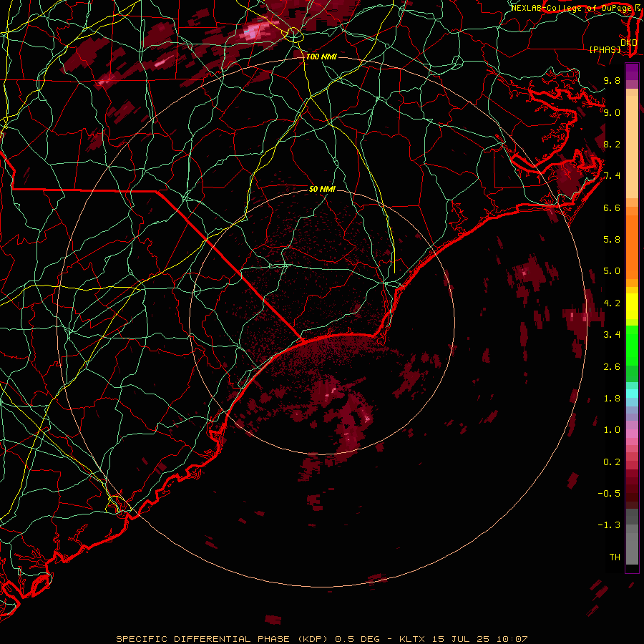Pick the yellow segment of color bar
This screenshot has height=644, width=644.
(632, 306)
